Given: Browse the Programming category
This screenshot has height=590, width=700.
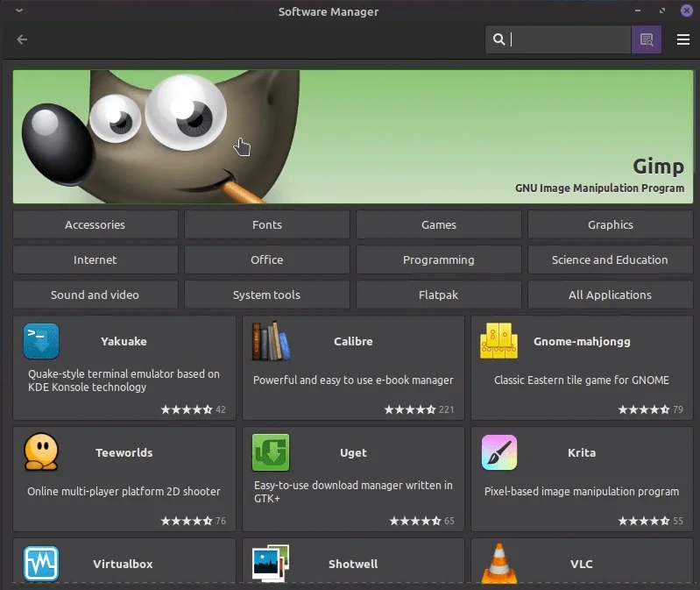Looking at the screenshot, I should [438, 260].
